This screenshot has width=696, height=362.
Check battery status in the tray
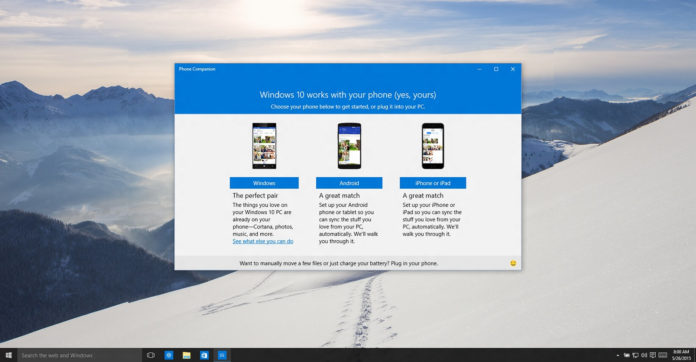click(627, 355)
